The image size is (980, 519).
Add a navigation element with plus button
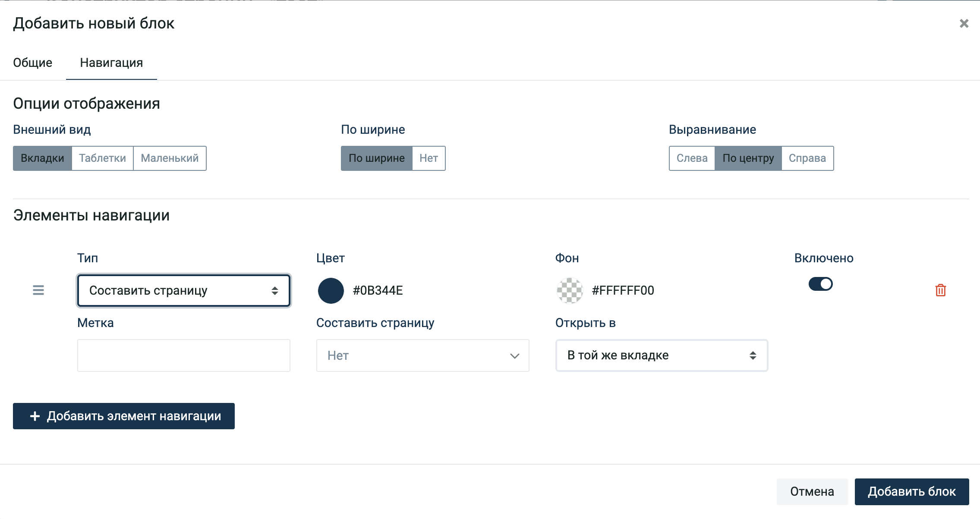124,416
